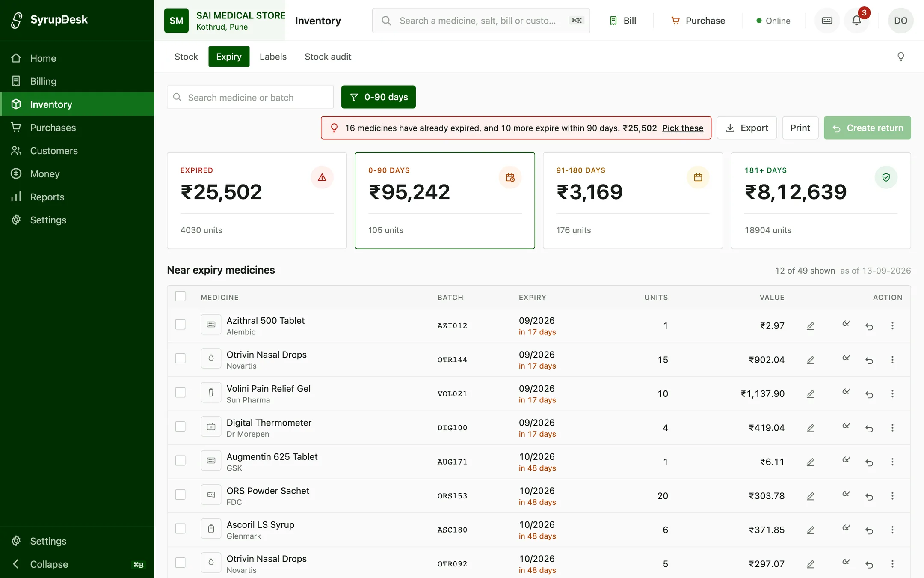The image size is (924, 578).
Task: Open the Money section in the sidebar
Action: [77, 174]
